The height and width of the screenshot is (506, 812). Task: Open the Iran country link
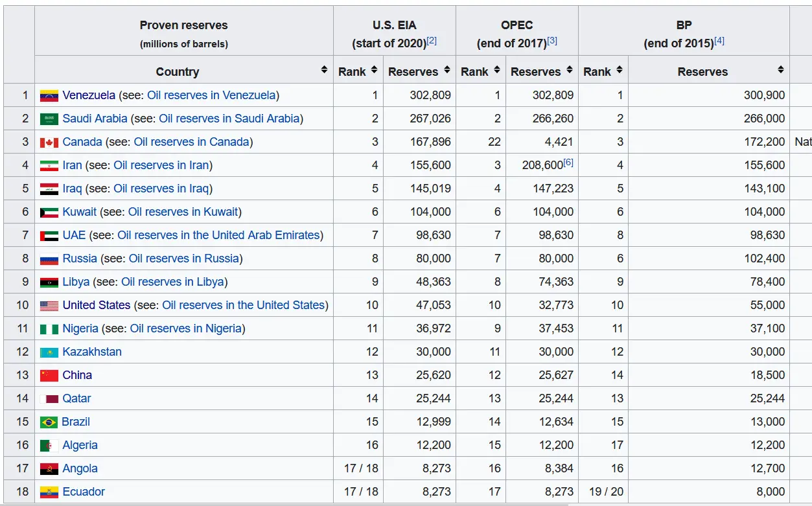72,165
